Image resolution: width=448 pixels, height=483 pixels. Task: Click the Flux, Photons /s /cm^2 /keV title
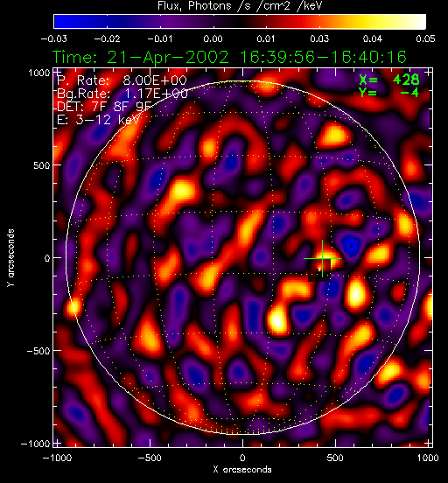(x=240, y=5)
